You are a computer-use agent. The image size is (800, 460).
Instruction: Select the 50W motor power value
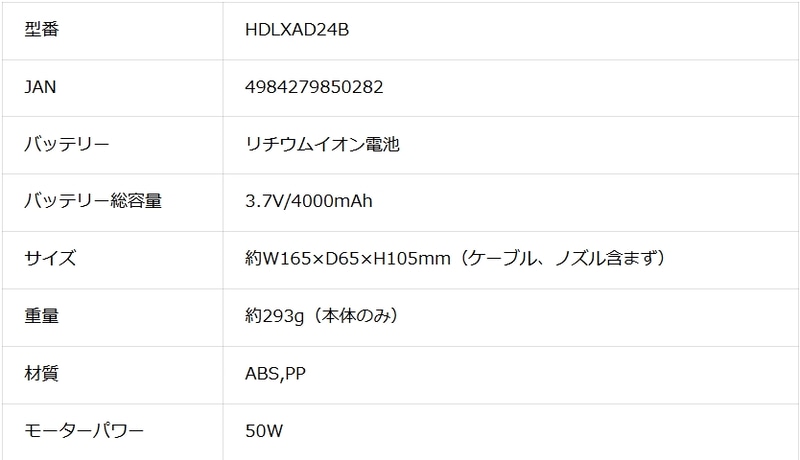point(264,433)
